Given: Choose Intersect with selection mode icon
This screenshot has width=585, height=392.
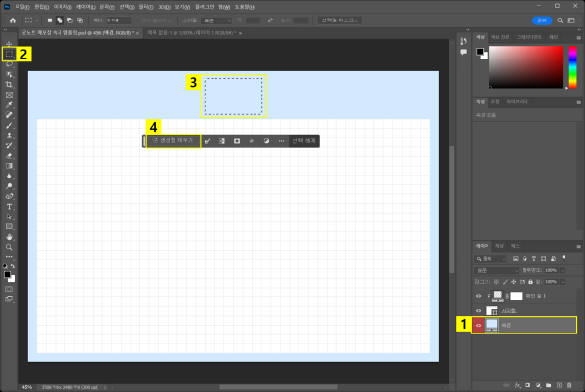Looking at the screenshot, I should [x=80, y=20].
